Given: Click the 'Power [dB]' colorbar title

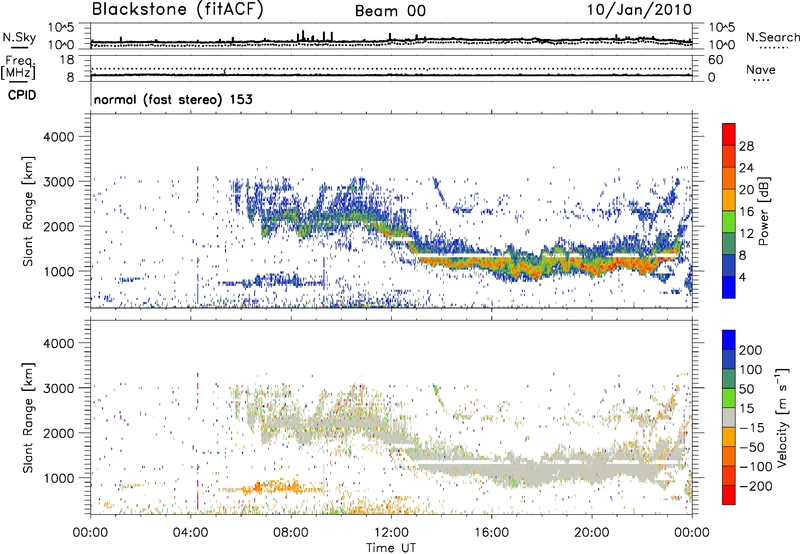Looking at the screenshot, I should (763, 211).
